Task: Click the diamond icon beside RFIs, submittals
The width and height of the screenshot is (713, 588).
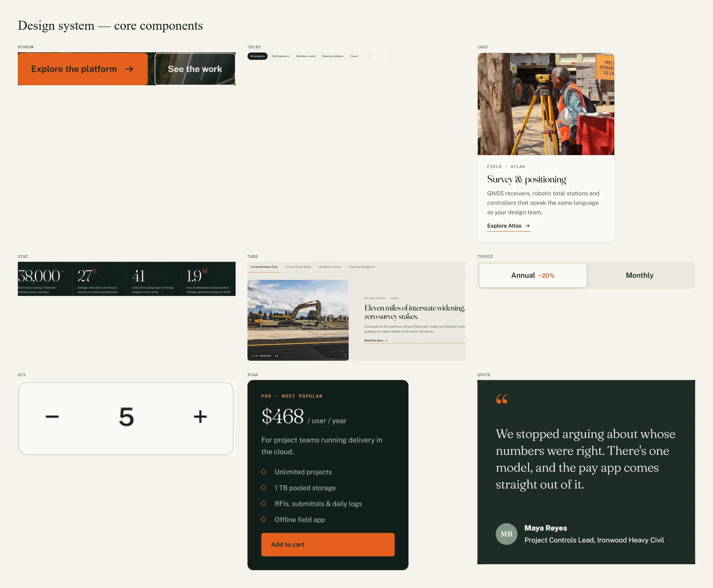Action: (x=264, y=504)
